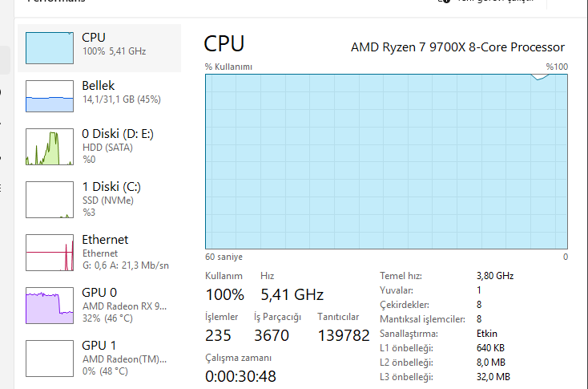Click the 1 Diski (C:) graph thumbnail
The width and height of the screenshot is (588, 389).
[50, 200]
